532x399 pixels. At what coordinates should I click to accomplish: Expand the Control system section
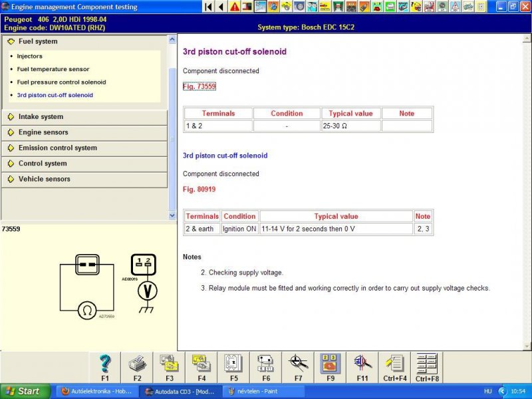84,164
